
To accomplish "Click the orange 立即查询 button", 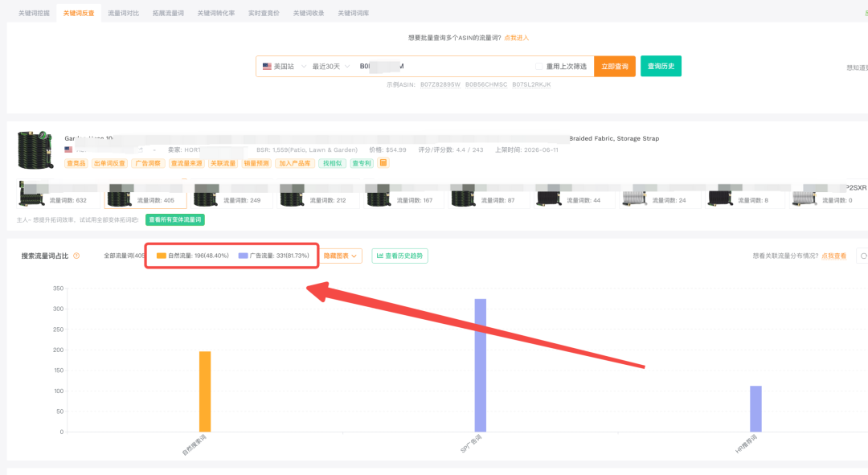I will (615, 67).
